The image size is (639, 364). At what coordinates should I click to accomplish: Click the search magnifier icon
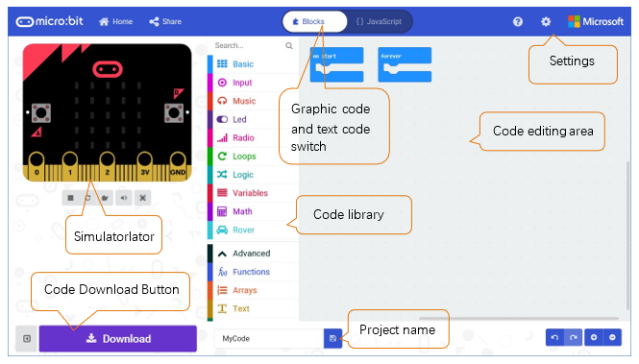click(x=289, y=45)
